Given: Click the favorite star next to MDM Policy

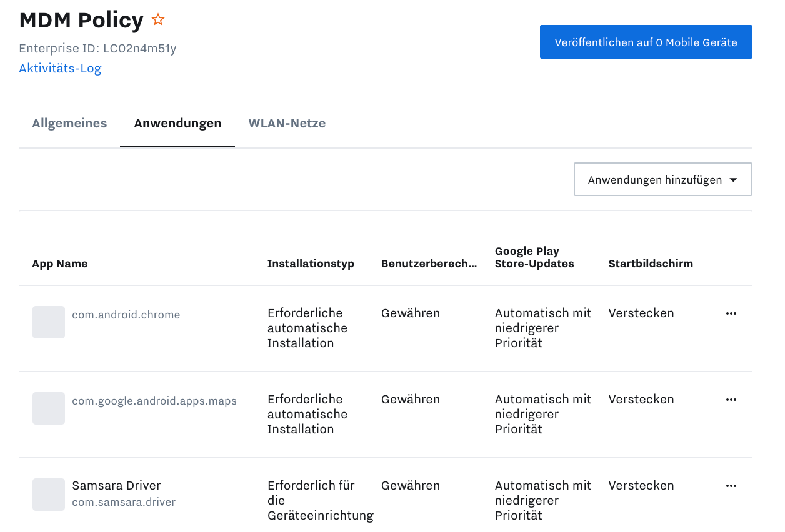Looking at the screenshot, I should click(158, 20).
